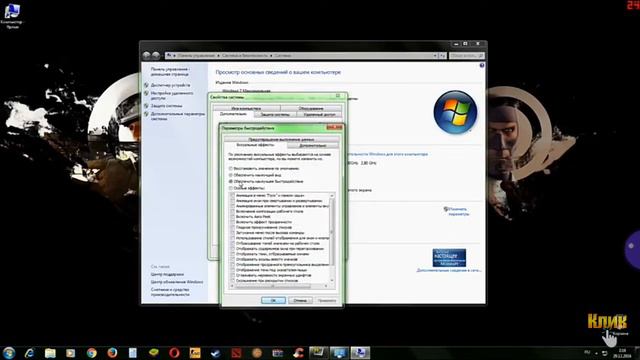Image resolution: width=640 pixels, height=360 pixels.
Task: Click the help question mark icon in the System window
Action: point(482,65)
